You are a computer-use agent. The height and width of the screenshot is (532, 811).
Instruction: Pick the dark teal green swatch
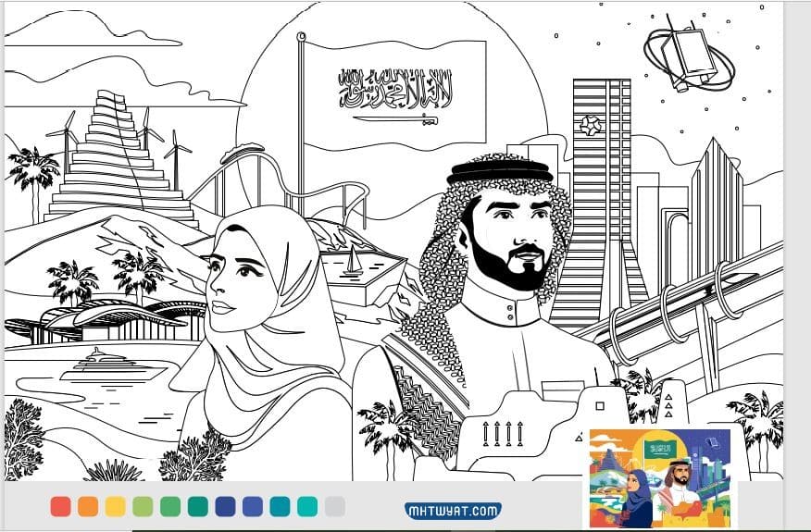(197, 507)
